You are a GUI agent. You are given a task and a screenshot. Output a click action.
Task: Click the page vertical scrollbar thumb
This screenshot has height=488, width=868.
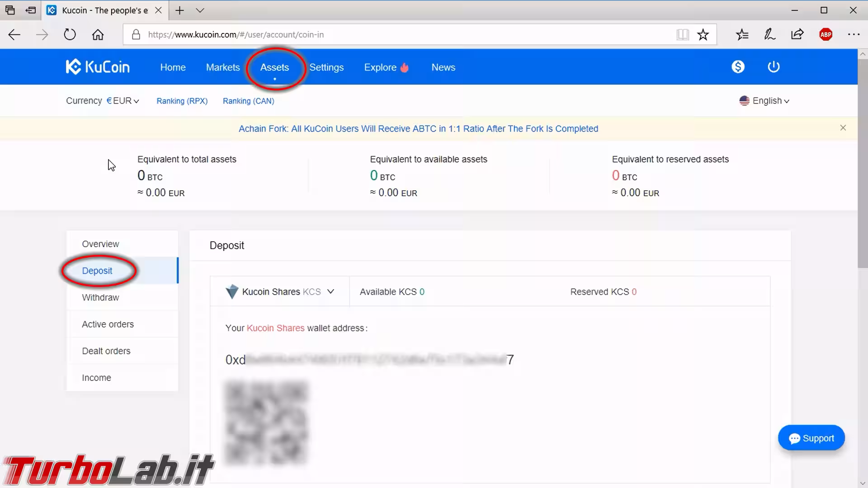coord(862,163)
